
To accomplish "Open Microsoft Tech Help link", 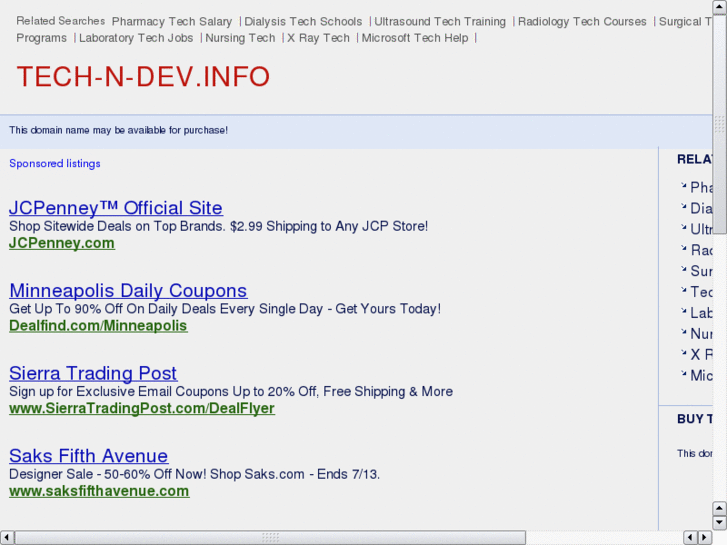I will 415,38.
